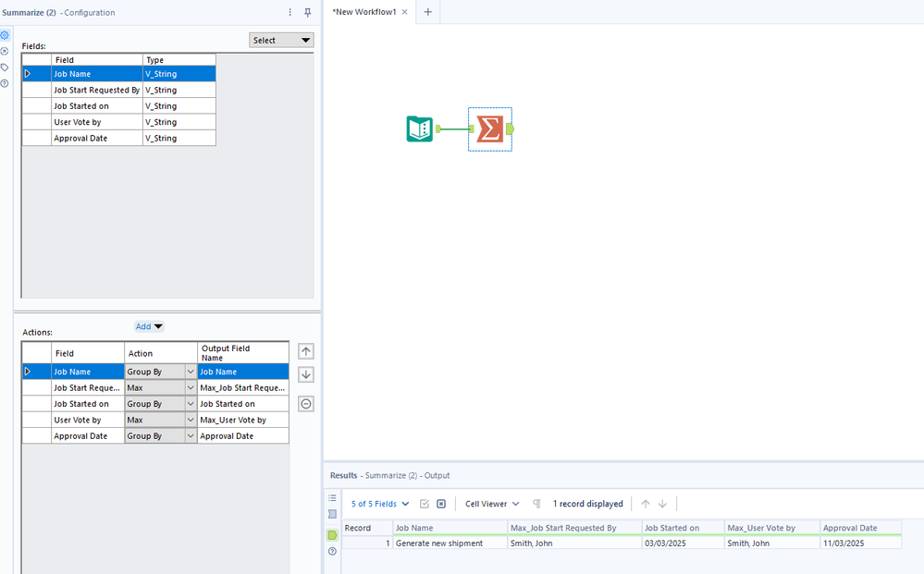Select the 03/03/2025 result cell

683,543
